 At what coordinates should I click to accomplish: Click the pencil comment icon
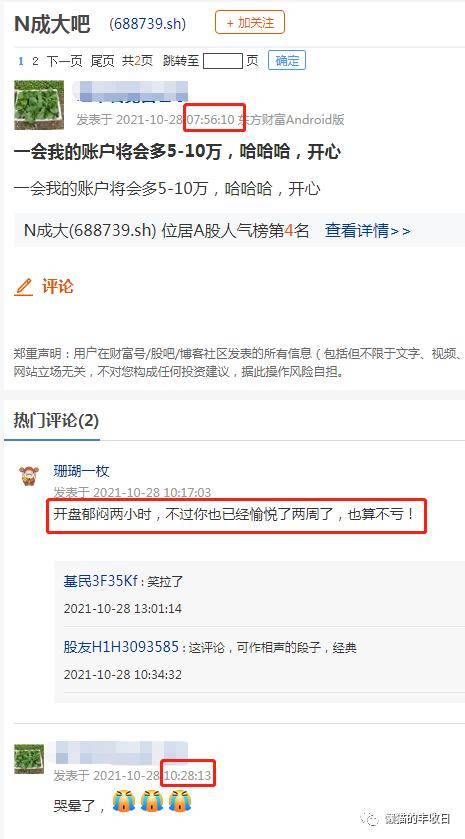[24, 287]
